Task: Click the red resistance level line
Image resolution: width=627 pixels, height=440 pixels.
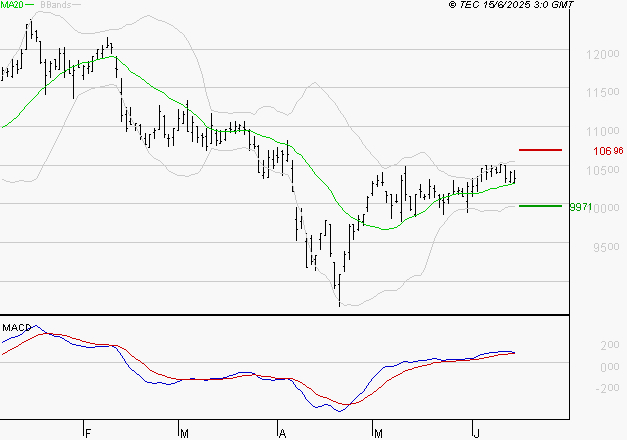Action: click(x=540, y=150)
